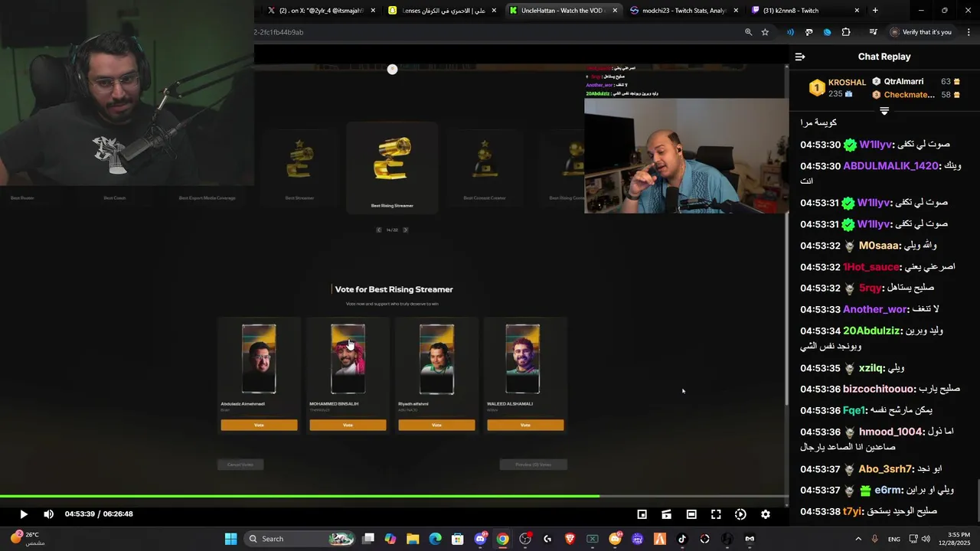The height and width of the screenshot is (551, 980).
Task: Go to previous award category arrow
Action: pyautogui.click(x=378, y=230)
